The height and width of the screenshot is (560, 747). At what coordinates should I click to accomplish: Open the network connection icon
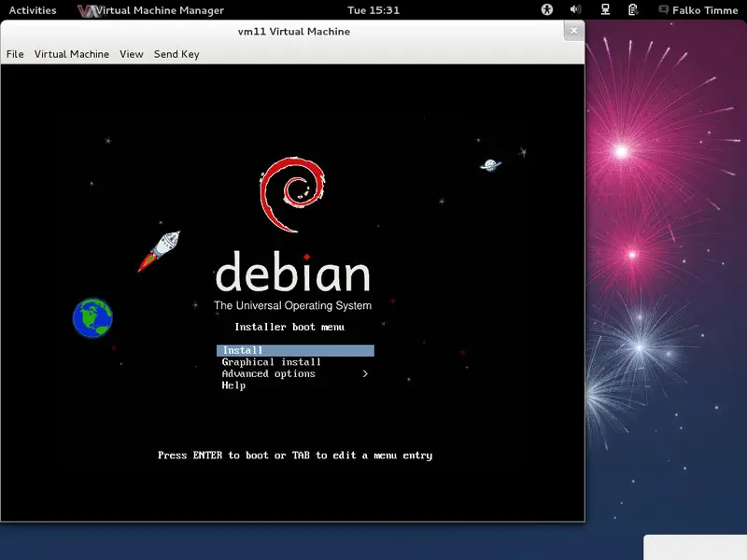(605, 10)
